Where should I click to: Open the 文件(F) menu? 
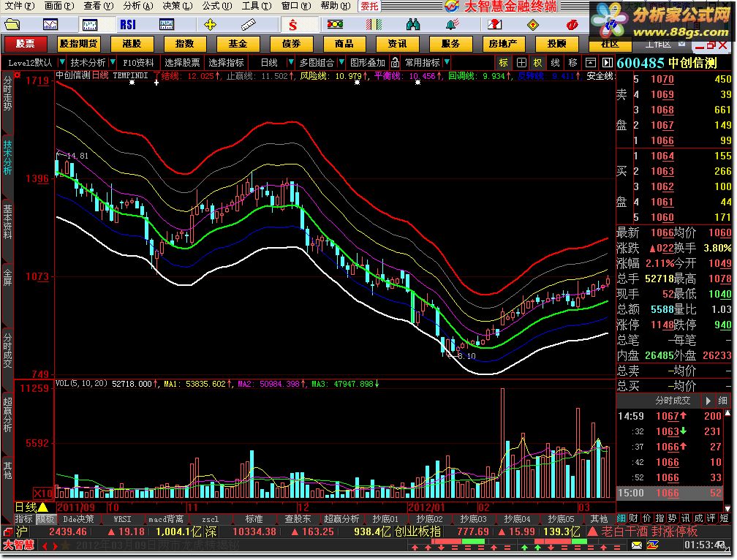[x=19, y=6]
